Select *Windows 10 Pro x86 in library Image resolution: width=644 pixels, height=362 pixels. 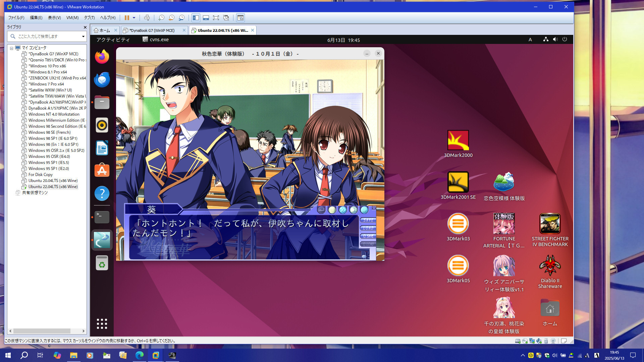click(x=47, y=66)
